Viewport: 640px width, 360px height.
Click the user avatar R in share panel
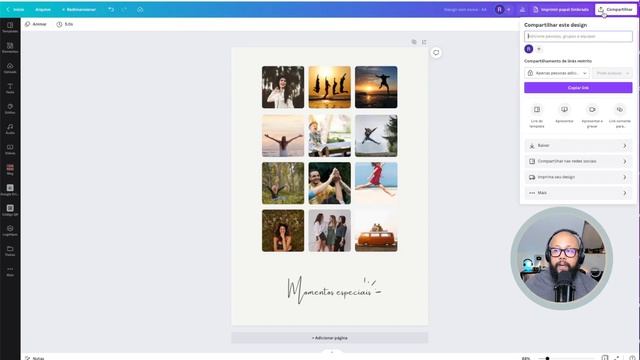pos(529,49)
